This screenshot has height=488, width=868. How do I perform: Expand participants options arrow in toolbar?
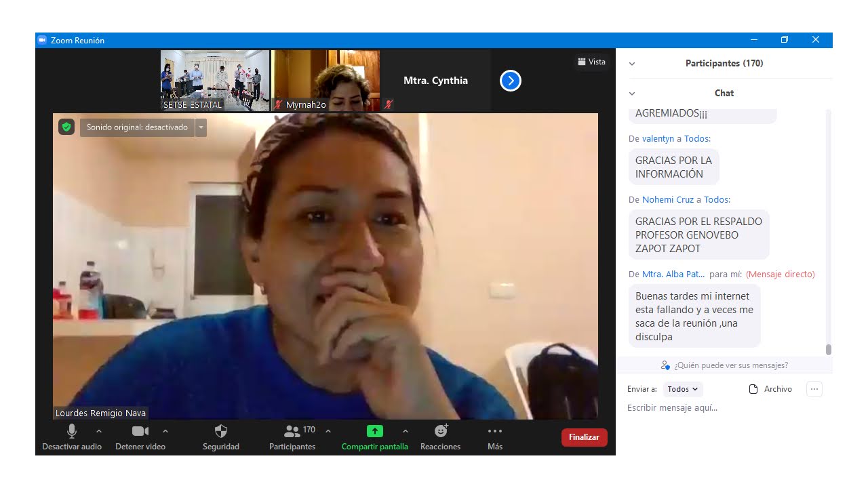[x=328, y=431]
